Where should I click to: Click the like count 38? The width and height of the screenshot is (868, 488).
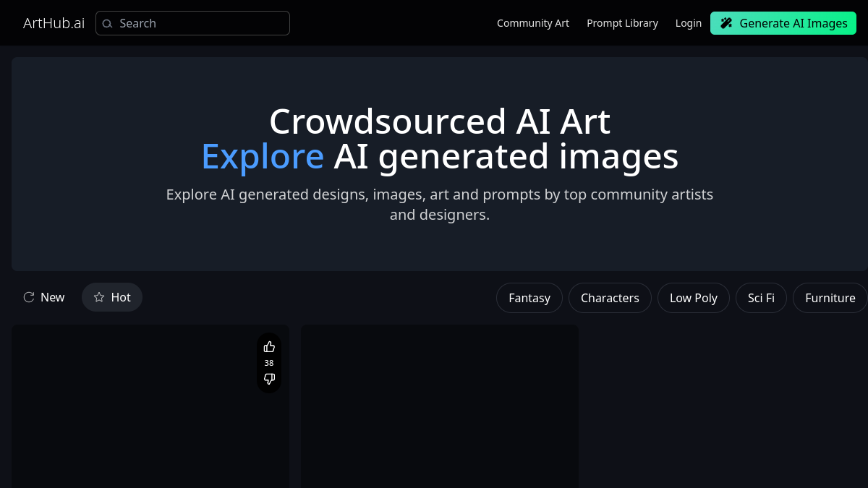(269, 363)
